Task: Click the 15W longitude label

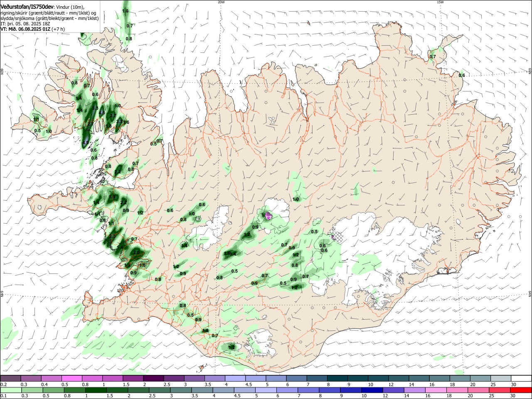Action: (x=440, y=2)
